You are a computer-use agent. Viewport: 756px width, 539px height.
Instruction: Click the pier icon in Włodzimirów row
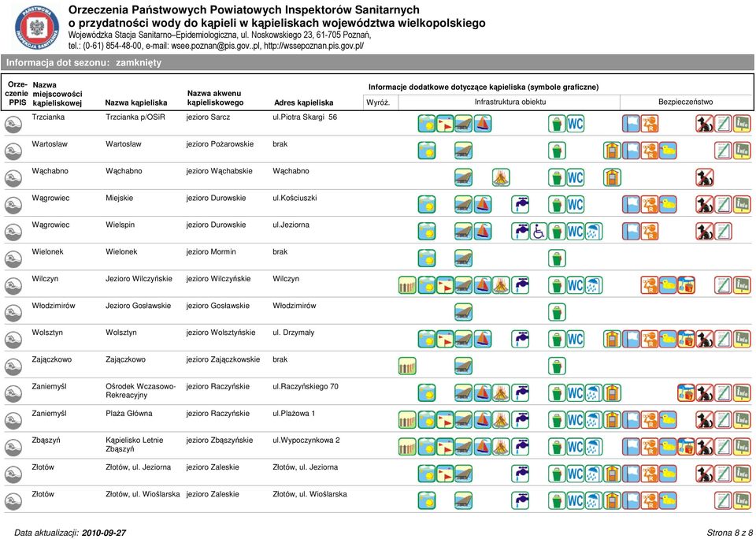(x=463, y=312)
